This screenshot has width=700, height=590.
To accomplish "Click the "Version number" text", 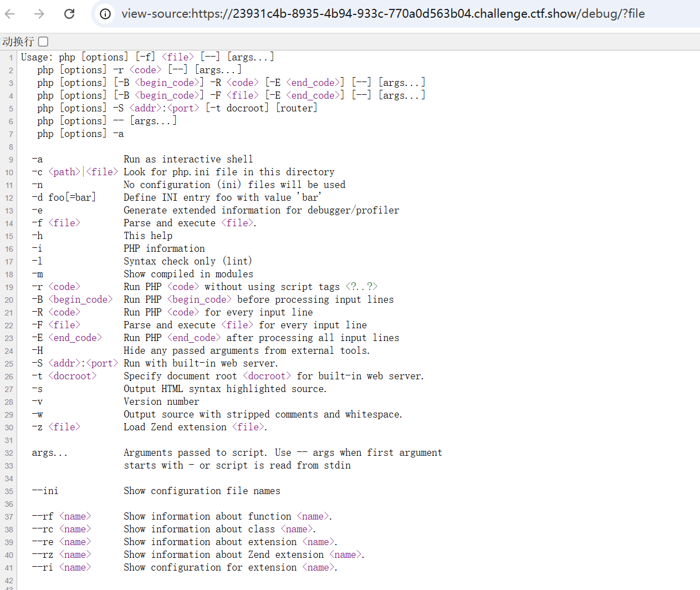I will [161, 401].
